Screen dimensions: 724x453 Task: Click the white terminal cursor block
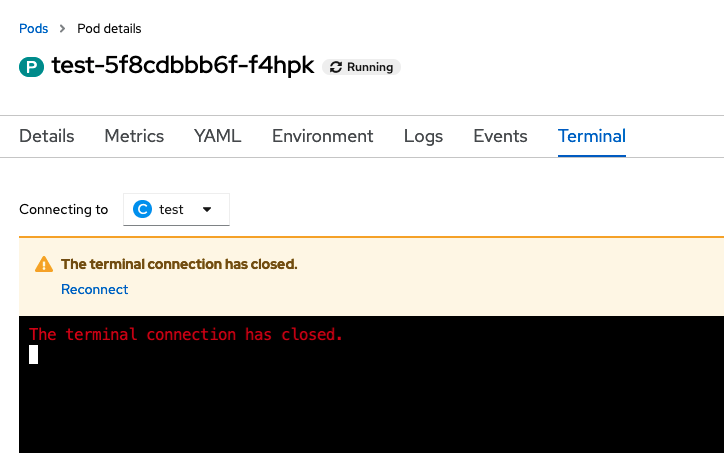[33, 354]
